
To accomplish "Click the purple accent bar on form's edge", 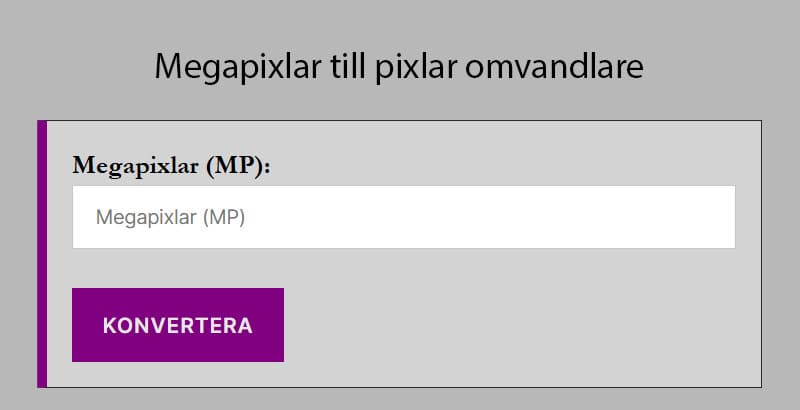I will 42,253.
